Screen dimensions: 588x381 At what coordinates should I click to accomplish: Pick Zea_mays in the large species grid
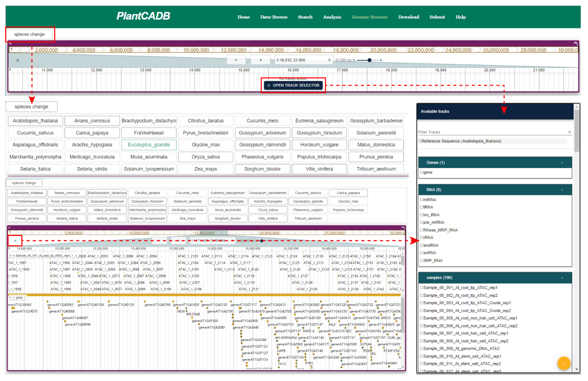coord(206,169)
